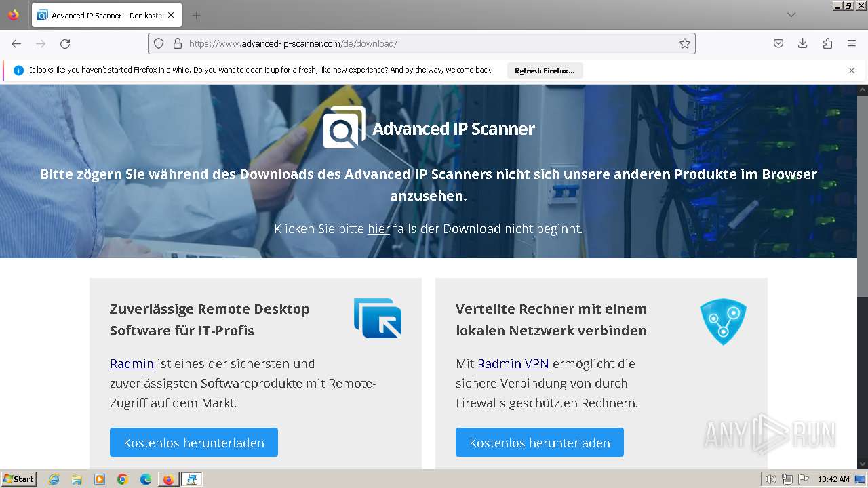Viewport: 868px width, 488px height.
Task: Click the Advanced IP Scanner logo
Action: pyautogui.click(x=429, y=127)
